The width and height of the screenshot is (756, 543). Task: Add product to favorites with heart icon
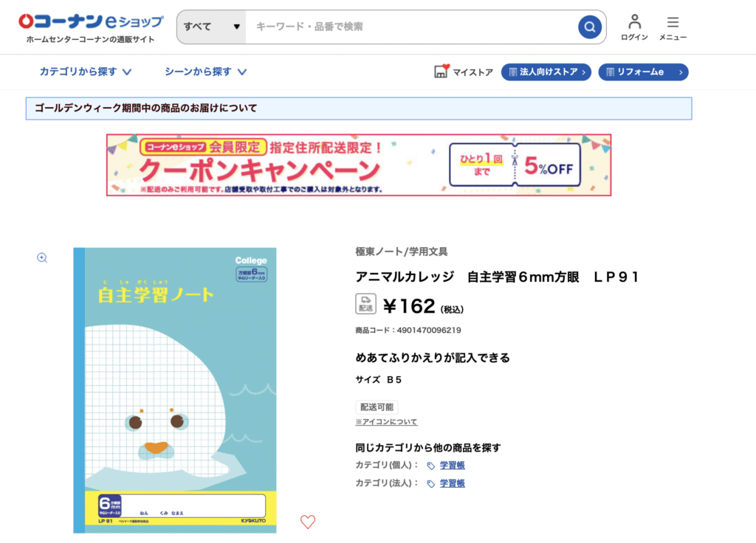coord(308,522)
